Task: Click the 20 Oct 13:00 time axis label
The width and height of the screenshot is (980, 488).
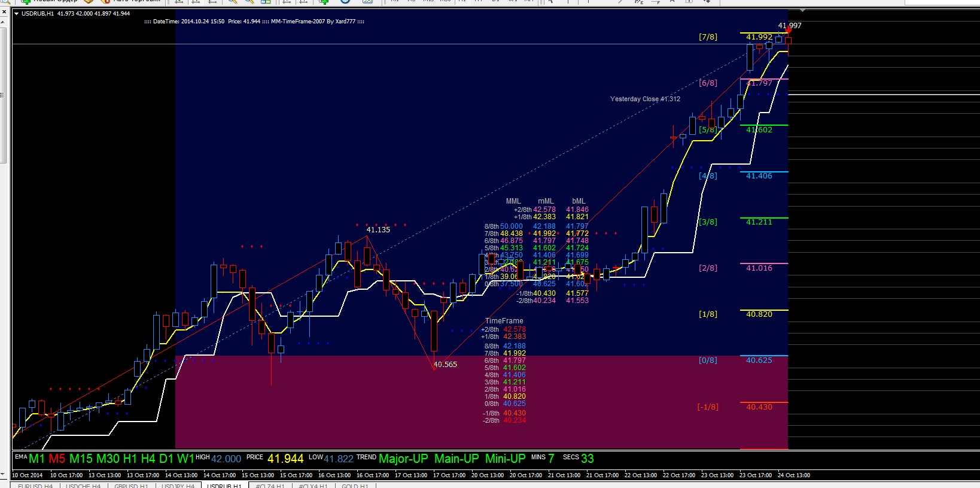Action: tap(488, 475)
